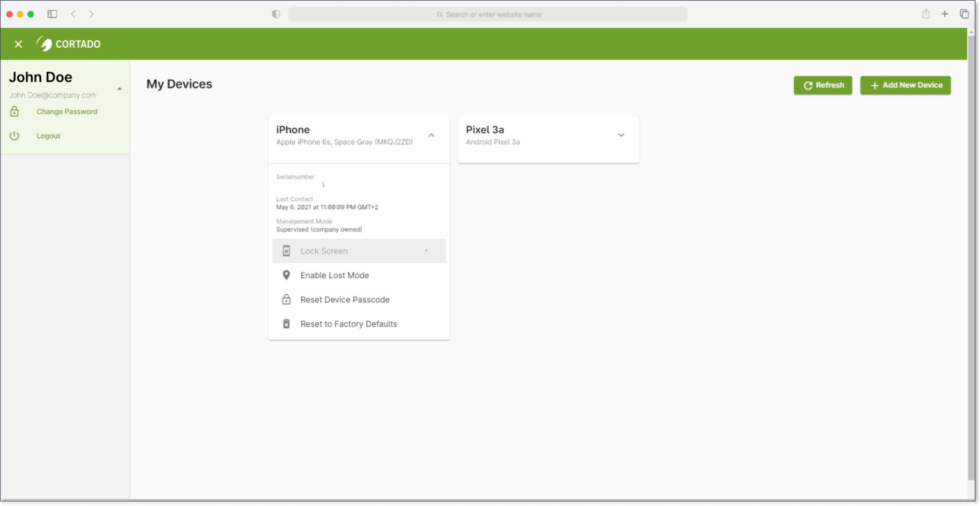980x506 pixels.
Task: Open the browser share icon
Action: click(x=926, y=14)
